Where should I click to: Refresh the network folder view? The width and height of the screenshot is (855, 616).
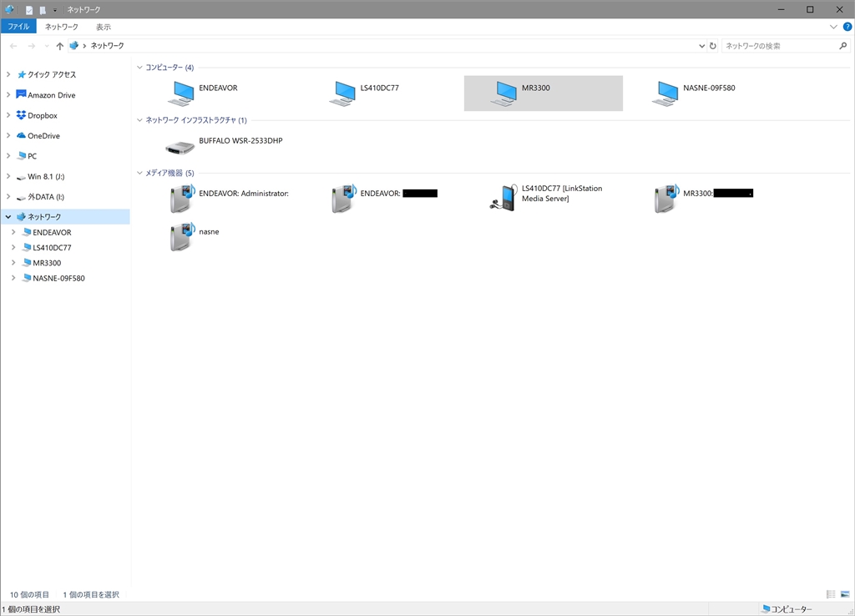click(x=712, y=46)
